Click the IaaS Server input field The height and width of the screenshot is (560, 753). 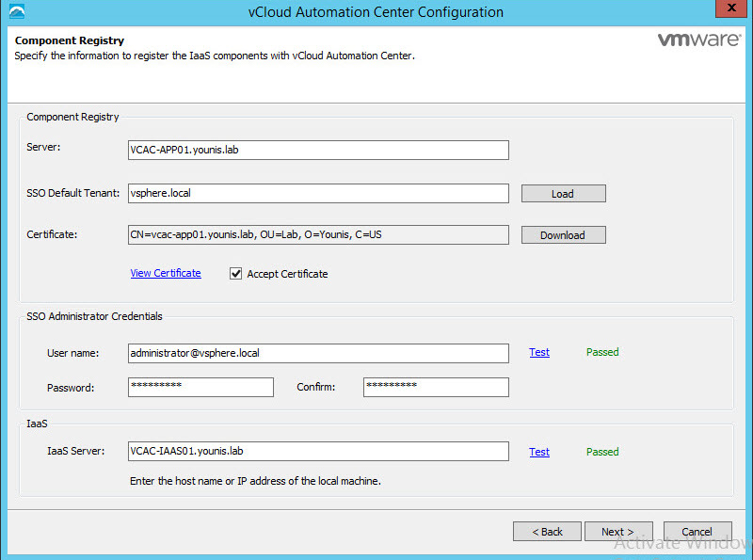pos(318,452)
